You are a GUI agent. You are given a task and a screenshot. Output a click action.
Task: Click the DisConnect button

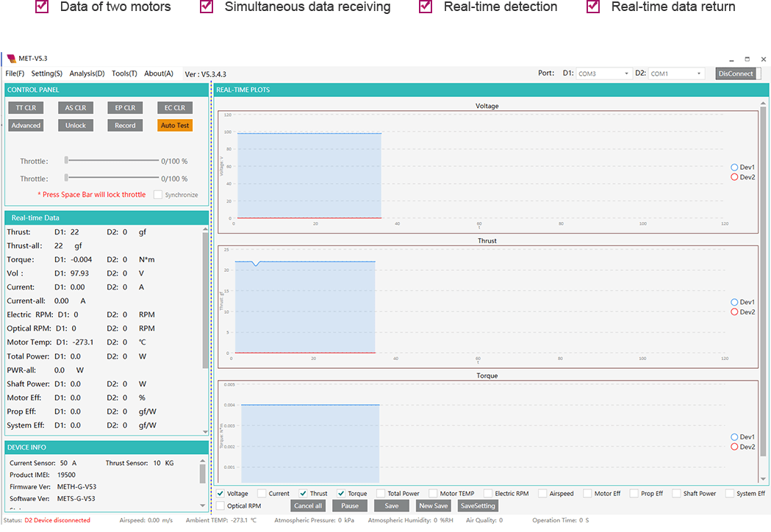coord(736,73)
